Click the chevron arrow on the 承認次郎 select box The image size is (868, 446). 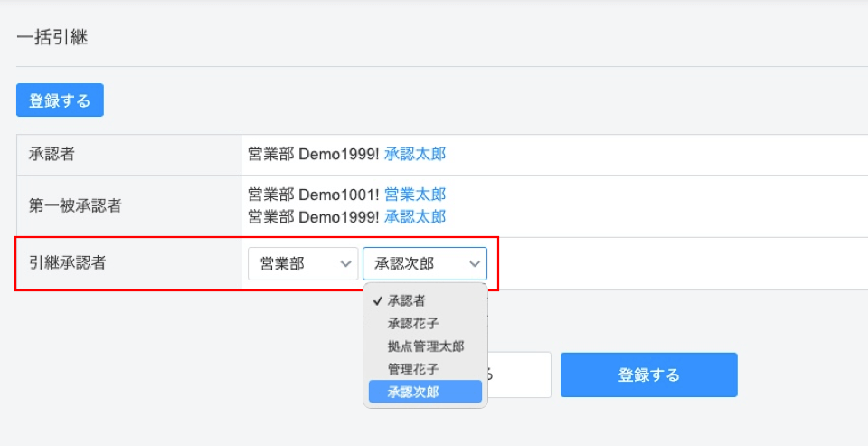click(475, 264)
